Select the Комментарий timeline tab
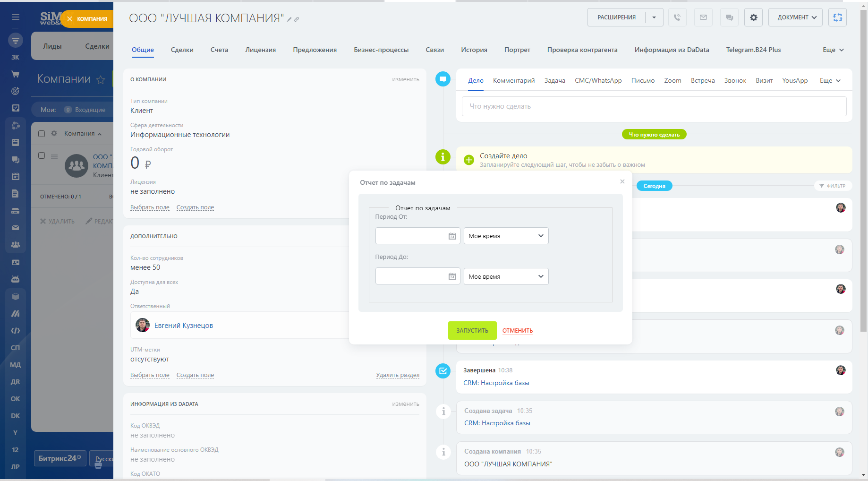 tap(513, 80)
